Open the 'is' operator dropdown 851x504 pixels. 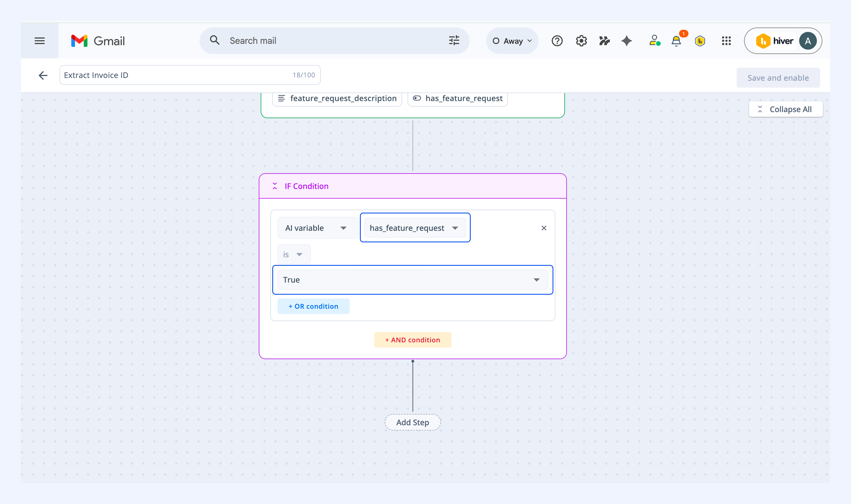tap(294, 254)
